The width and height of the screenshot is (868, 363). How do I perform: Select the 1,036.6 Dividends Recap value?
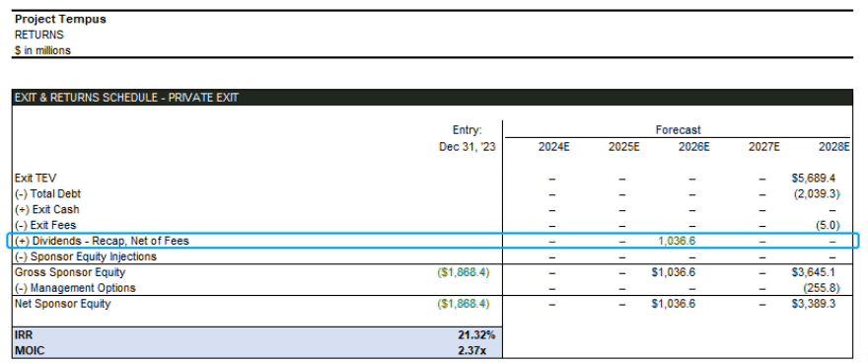coord(677,241)
